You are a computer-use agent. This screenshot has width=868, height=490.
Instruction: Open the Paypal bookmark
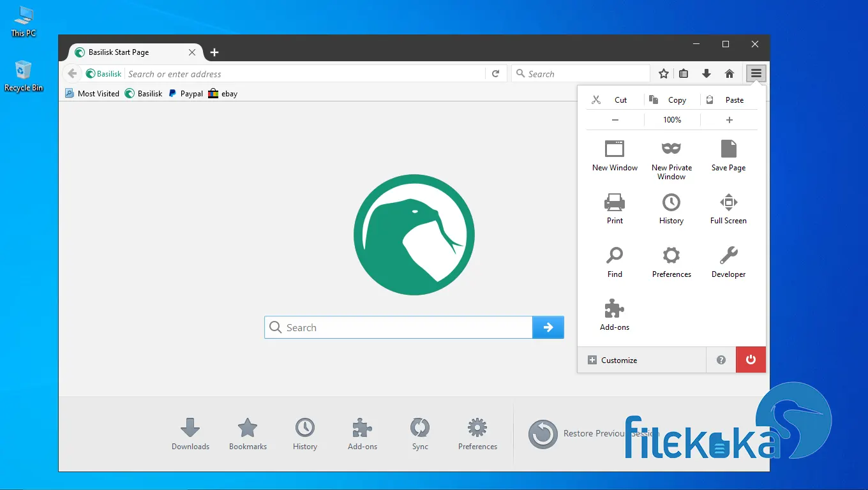186,93
